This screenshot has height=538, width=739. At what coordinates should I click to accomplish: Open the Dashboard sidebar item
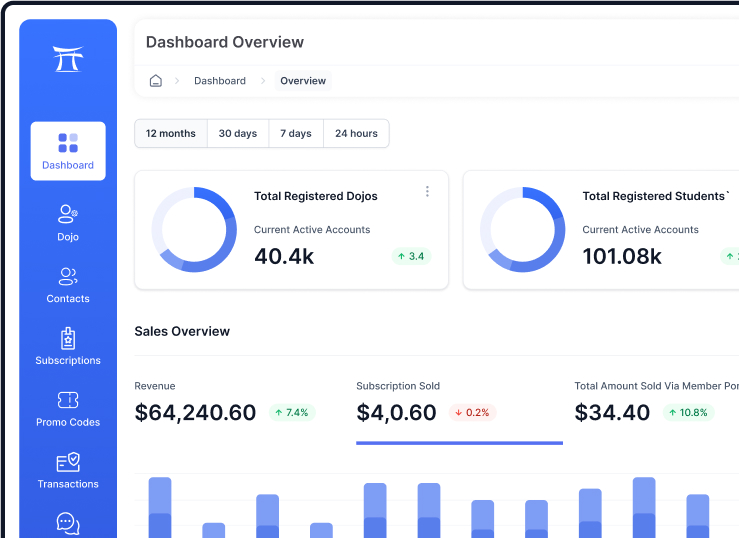pyautogui.click(x=68, y=151)
